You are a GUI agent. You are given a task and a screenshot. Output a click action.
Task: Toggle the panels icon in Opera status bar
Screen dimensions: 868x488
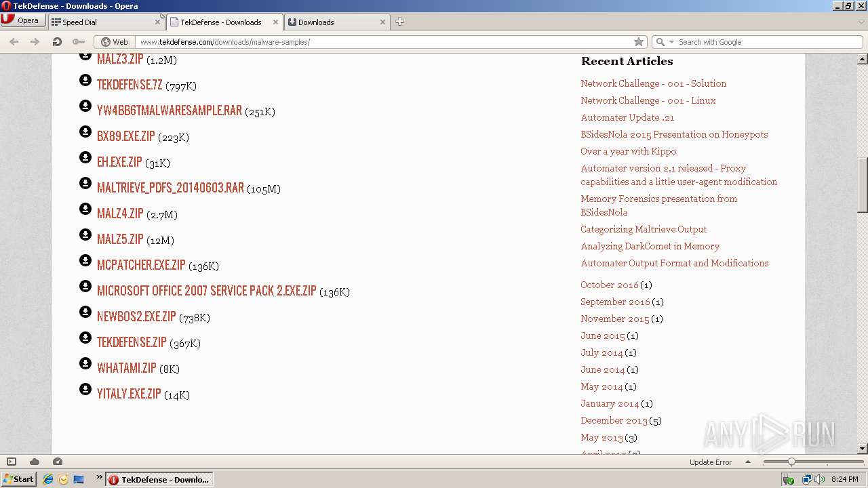12,462
